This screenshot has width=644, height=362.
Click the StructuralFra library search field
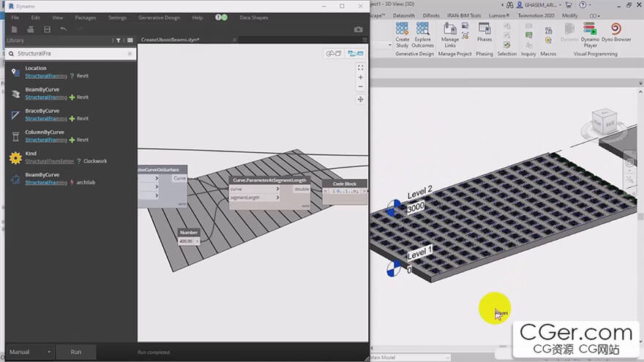[71, 54]
